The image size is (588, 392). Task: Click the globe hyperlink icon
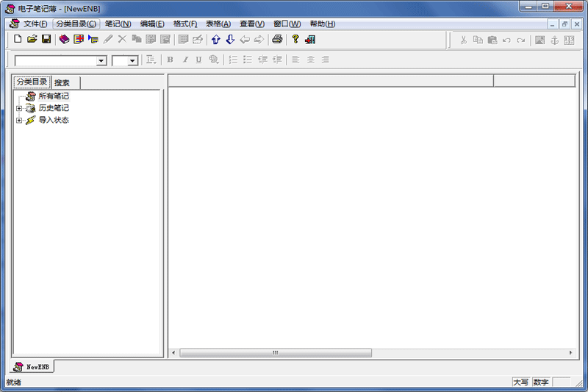[x=214, y=60]
